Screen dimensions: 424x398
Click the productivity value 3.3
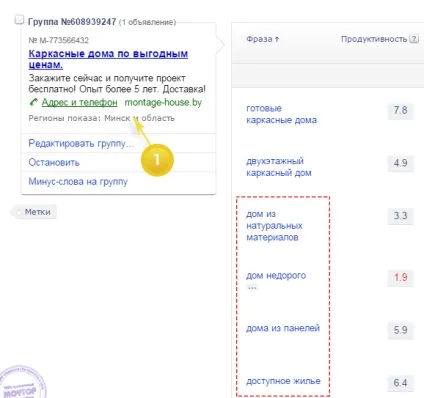click(400, 216)
